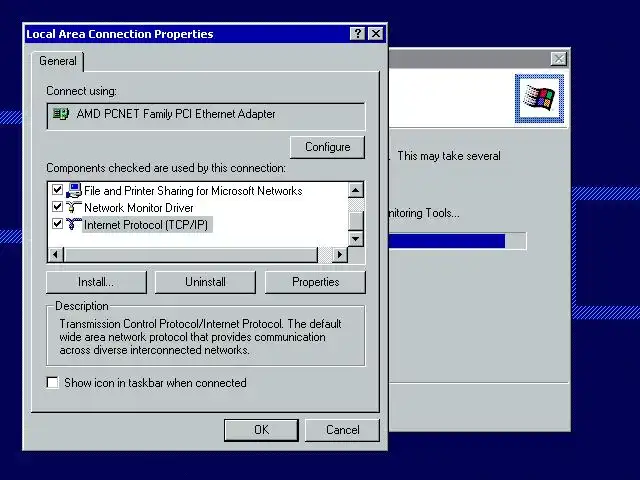
Task: Click AMD PCNET Family PCI Ethernet Adapter field
Action: (206, 116)
